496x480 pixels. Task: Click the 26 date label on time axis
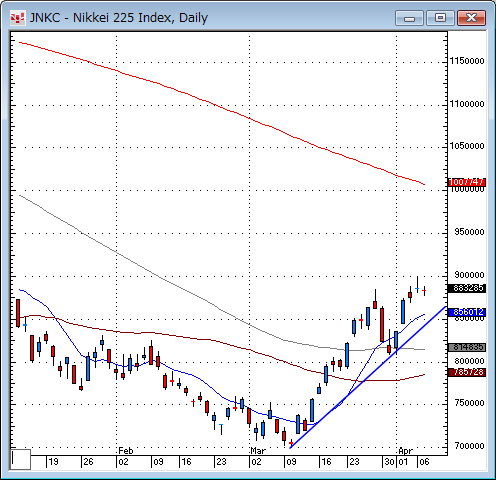[88, 462]
